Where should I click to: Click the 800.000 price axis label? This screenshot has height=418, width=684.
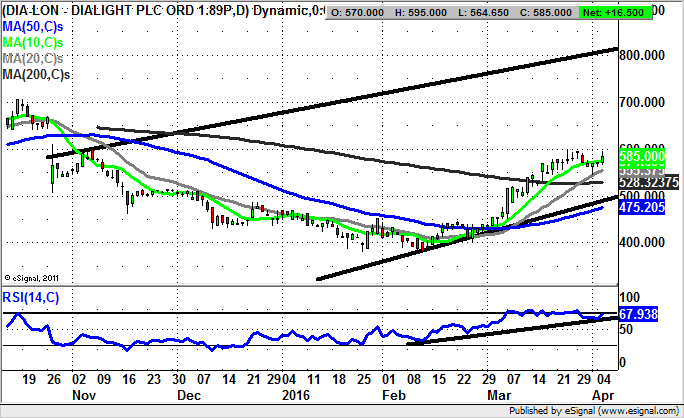642,57
